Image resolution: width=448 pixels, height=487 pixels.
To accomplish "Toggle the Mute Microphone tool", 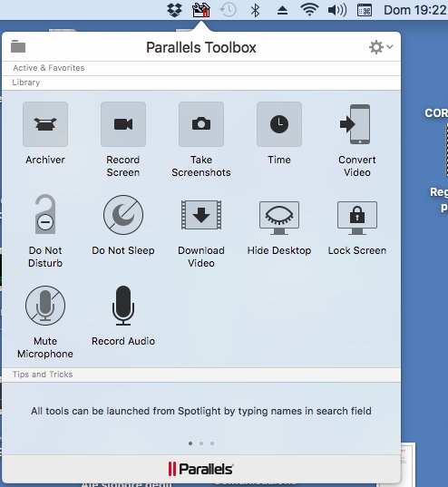I will (x=45, y=306).
